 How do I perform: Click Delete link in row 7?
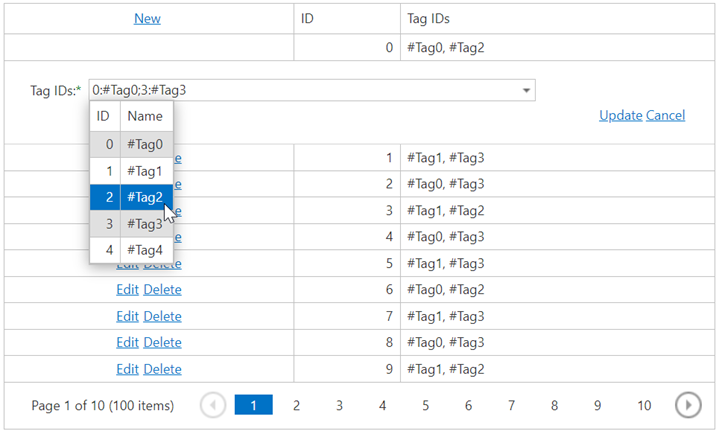point(162,316)
